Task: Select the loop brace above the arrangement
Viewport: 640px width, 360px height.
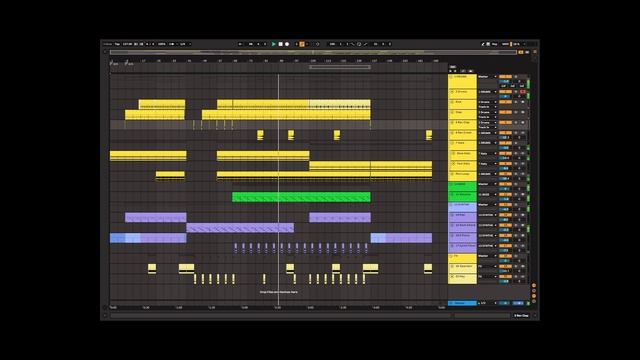Action: pos(340,67)
